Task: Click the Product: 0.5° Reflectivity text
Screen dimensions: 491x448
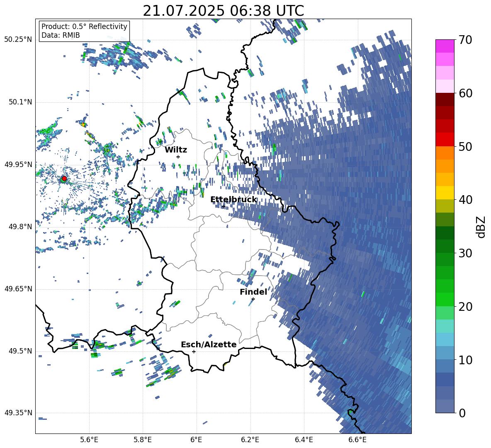Action: click(x=84, y=26)
